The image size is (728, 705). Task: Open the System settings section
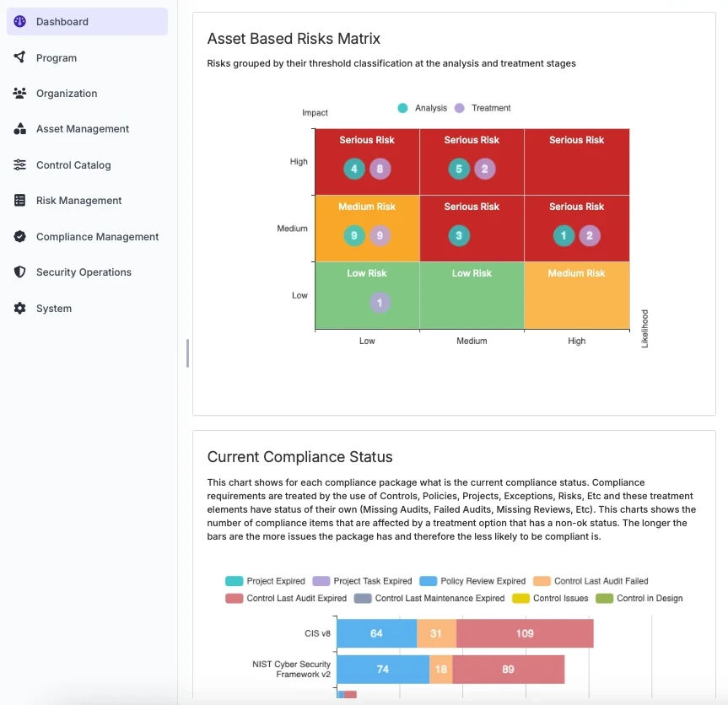click(x=87, y=308)
